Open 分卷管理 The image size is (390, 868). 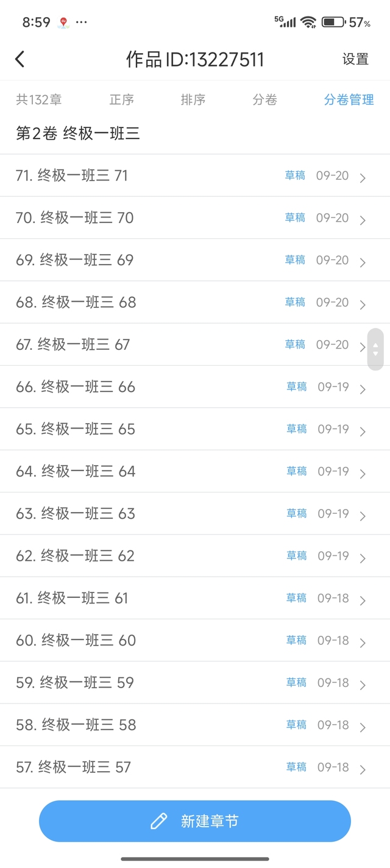(349, 100)
